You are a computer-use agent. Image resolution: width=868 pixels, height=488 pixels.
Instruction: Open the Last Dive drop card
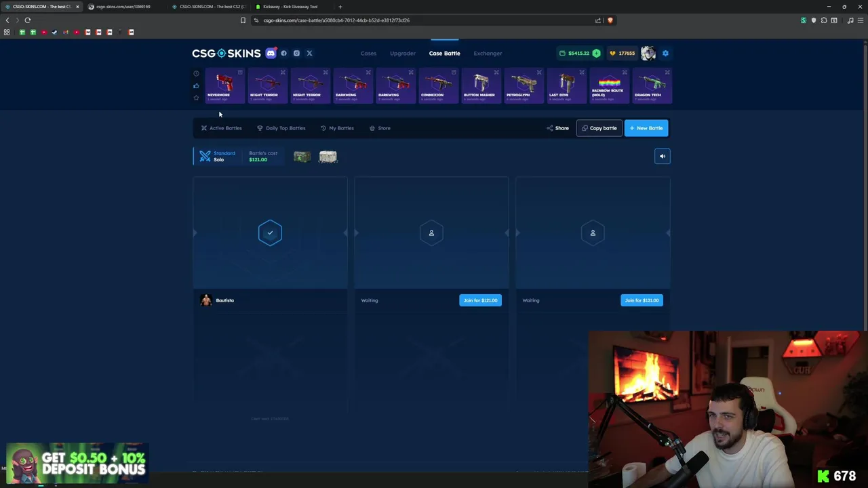566,86
